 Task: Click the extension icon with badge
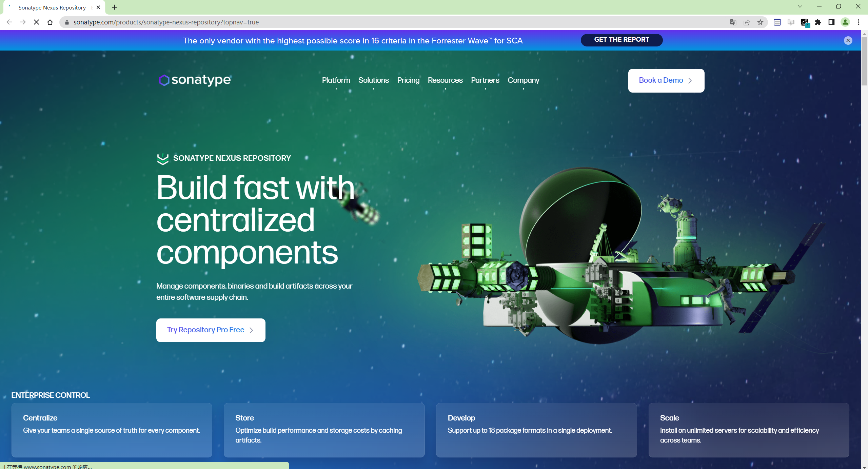point(805,23)
